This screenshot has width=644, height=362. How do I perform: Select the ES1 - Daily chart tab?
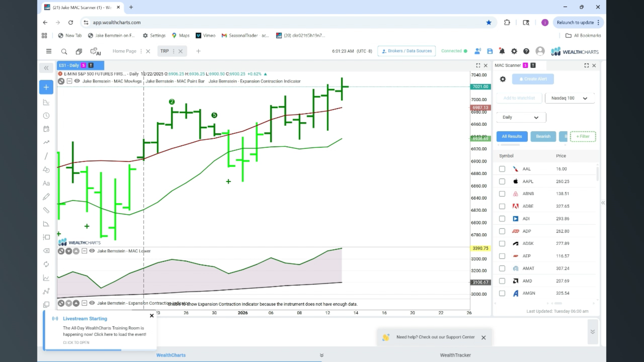[x=69, y=65]
